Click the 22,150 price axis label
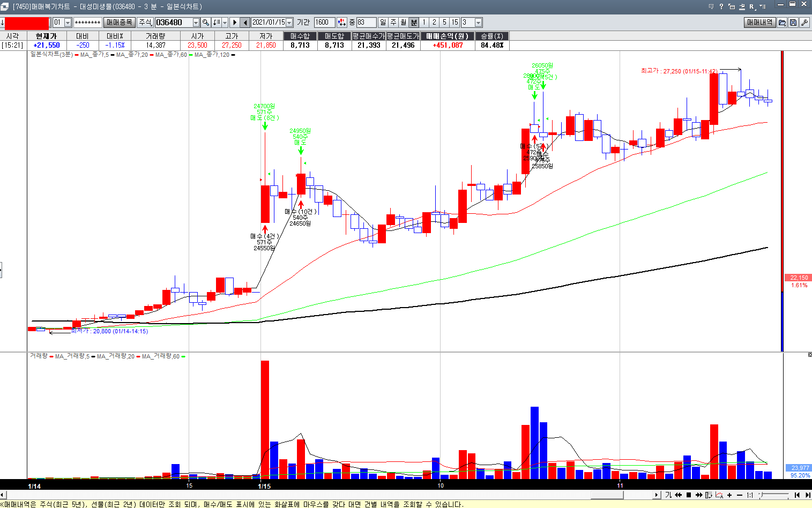812x508 pixels. click(x=799, y=278)
